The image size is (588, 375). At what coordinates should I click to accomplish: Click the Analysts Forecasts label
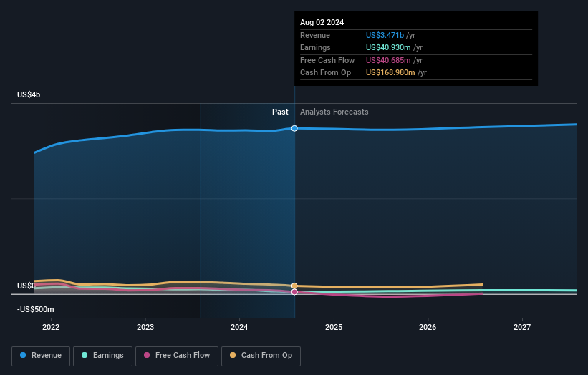334,112
